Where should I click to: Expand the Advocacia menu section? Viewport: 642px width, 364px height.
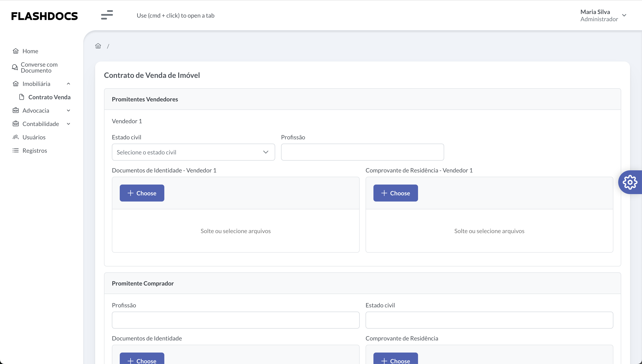pyautogui.click(x=68, y=111)
